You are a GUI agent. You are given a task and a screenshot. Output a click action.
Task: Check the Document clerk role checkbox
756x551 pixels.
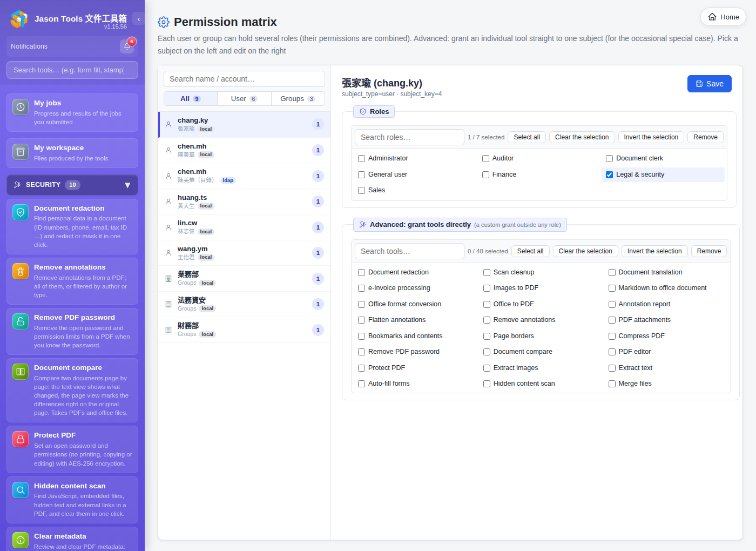(x=609, y=158)
